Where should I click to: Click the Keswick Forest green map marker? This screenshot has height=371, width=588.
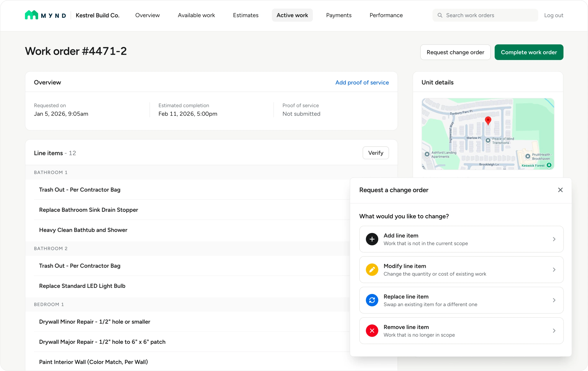click(x=549, y=165)
